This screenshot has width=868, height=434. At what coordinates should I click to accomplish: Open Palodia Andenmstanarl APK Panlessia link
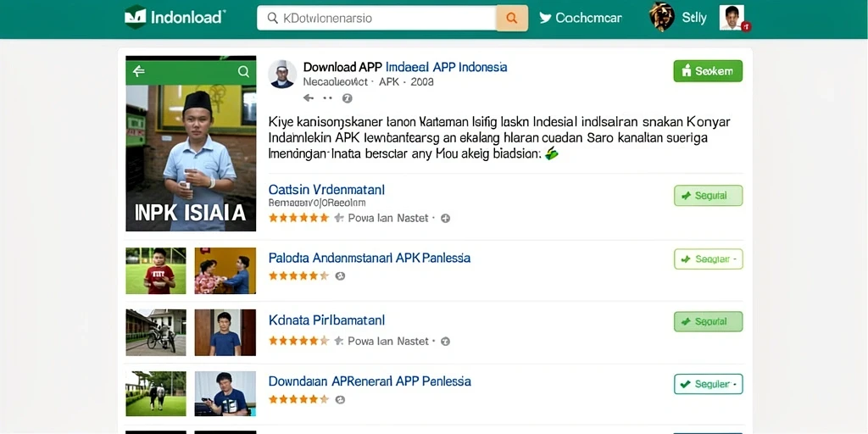point(370,258)
